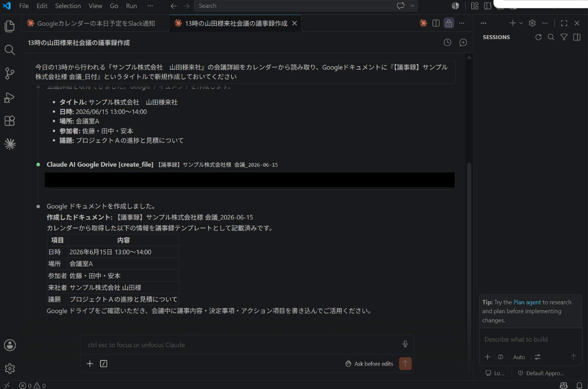Expand the chevron next to the new session plus
The height and width of the screenshot is (389, 588).
pos(521,23)
